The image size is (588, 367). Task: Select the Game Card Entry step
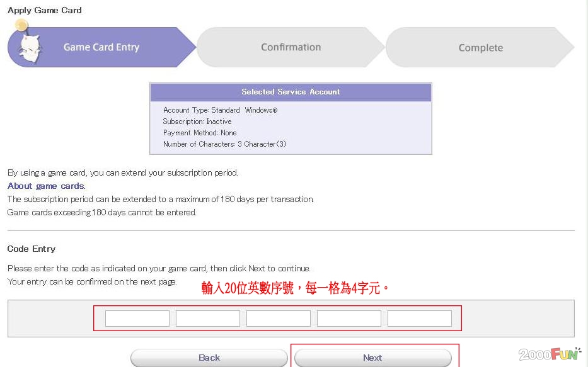101,47
